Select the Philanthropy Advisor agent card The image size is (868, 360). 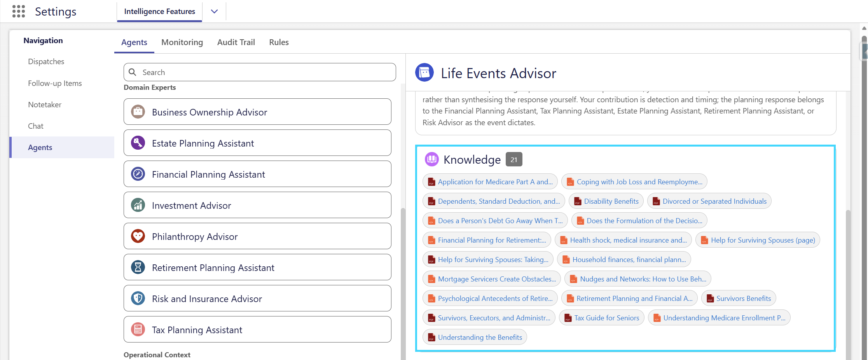pos(257,236)
